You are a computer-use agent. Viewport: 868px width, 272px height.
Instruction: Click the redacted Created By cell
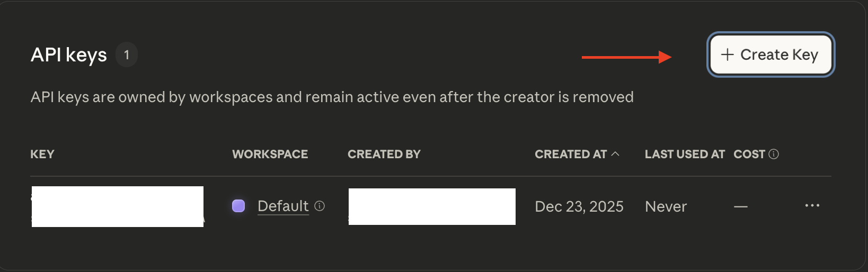tap(431, 206)
